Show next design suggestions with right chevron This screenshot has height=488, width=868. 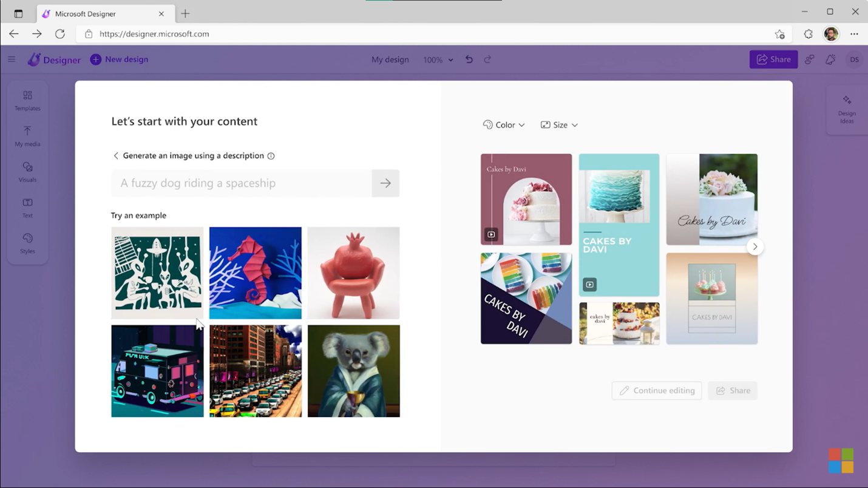754,247
